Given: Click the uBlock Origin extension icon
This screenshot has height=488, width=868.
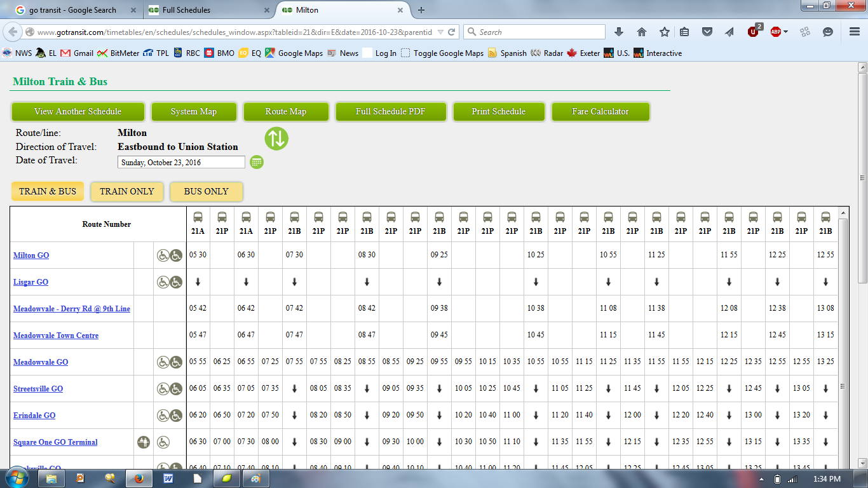Looking at the screenshot, I should tap(754, 31).
